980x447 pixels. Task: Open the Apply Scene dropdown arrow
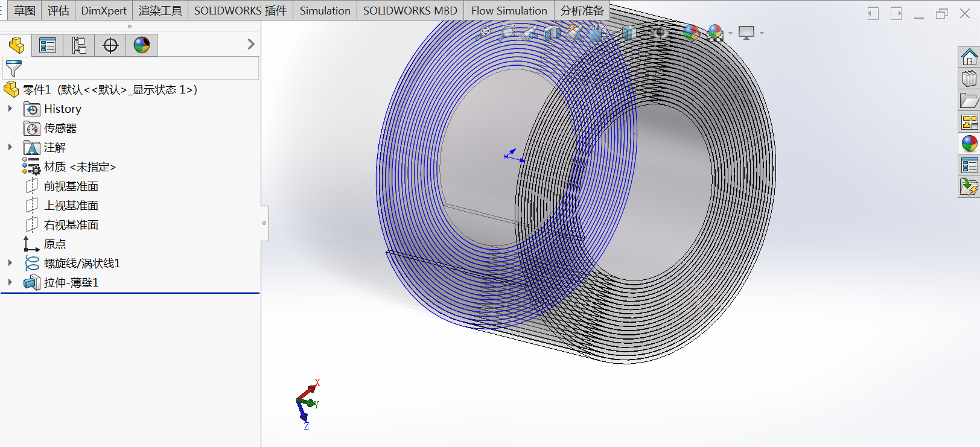(x=730, y=33)
